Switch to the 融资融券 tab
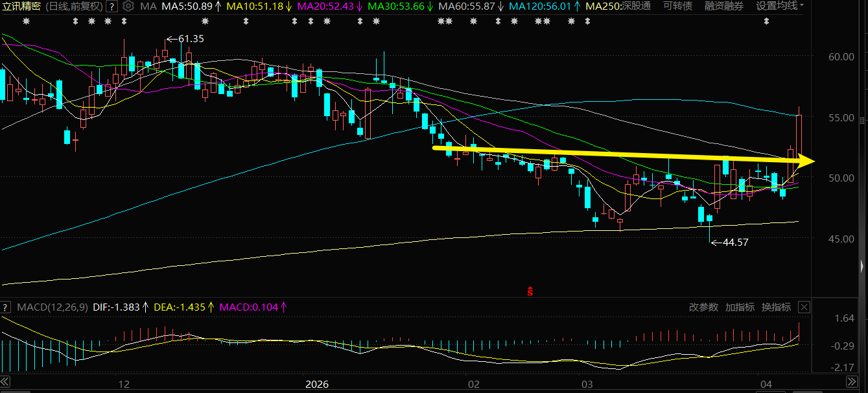Image resolution: width=868 pixels, height=393 pixels. point(724,6)
